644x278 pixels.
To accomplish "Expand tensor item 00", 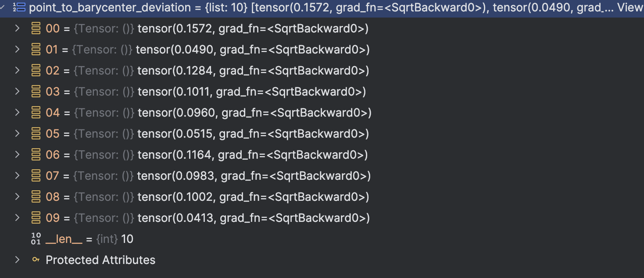I will pyautogui.click(x=18, y=28).
